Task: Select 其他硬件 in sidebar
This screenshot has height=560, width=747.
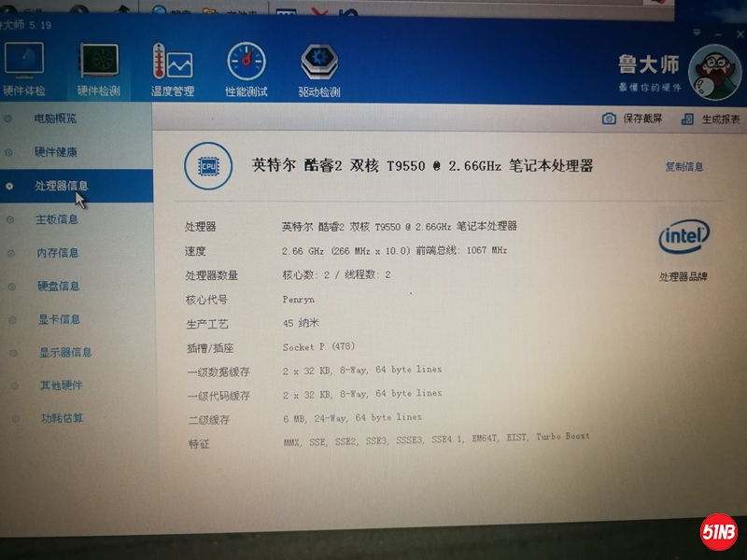Action: click(x=61, y=385)
